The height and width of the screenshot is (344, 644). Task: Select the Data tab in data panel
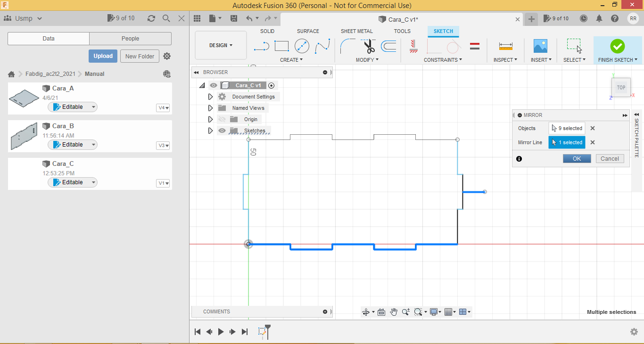[49, 39]
